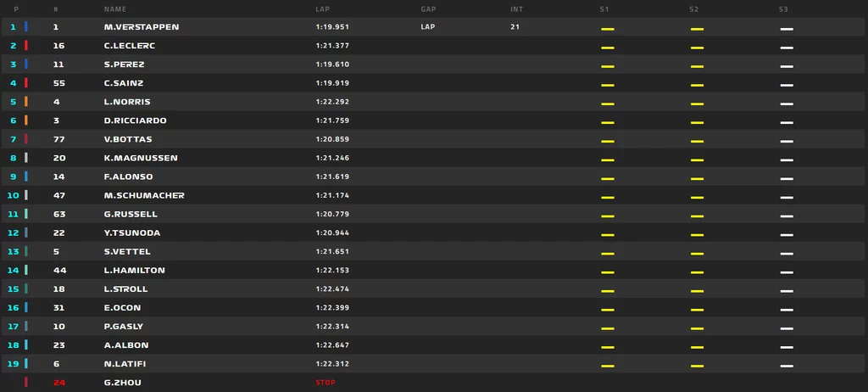This screenshot has height=392, width=868.
Task: Click the red STOP status for G.Zhou
Action: 325,383
